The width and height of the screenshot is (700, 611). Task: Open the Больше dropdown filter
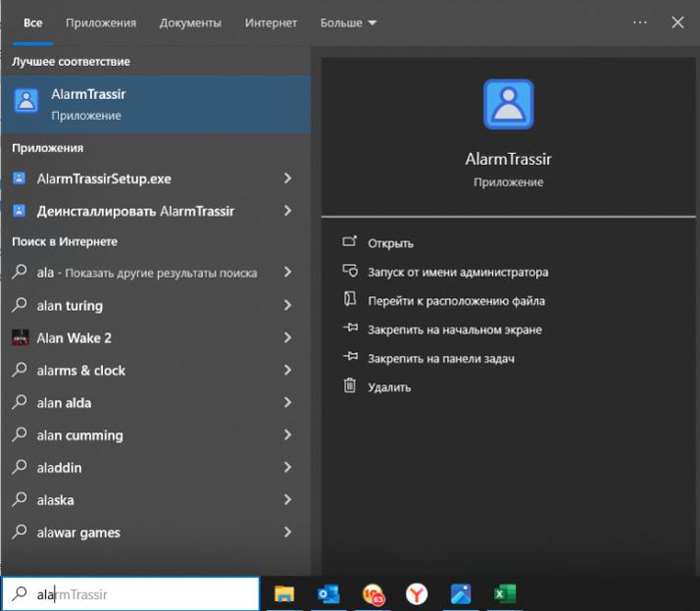(x=348, y=23)
